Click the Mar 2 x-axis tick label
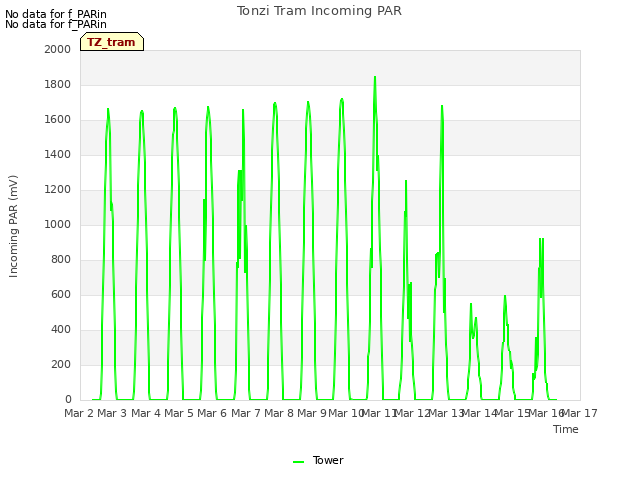Screen dimensions: 640x480 pyautogui.click(x=79, y=413)
